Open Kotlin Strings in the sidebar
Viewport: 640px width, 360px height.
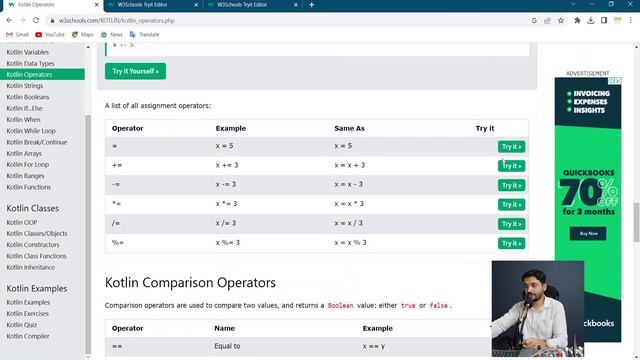click(x=25, y=86)
